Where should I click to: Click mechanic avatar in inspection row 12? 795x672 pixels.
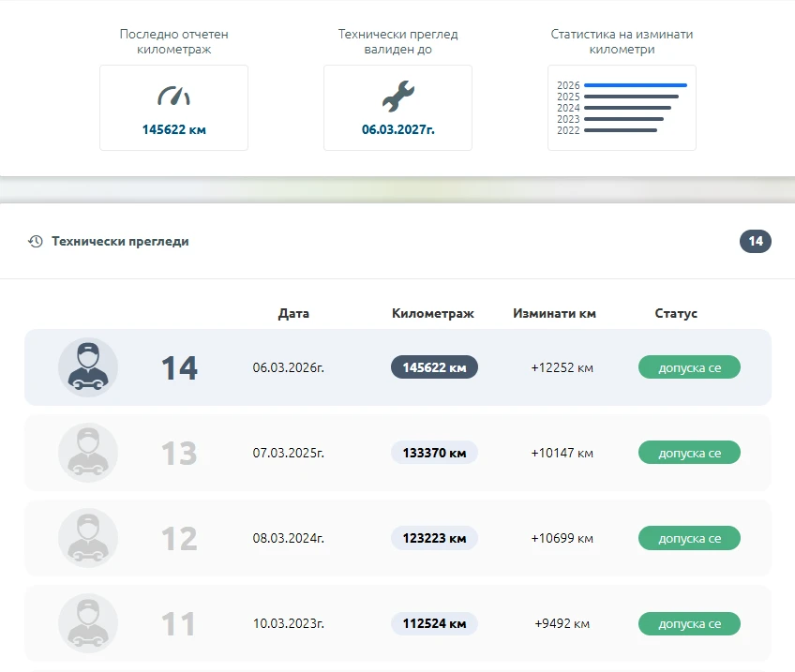point(88,538)
